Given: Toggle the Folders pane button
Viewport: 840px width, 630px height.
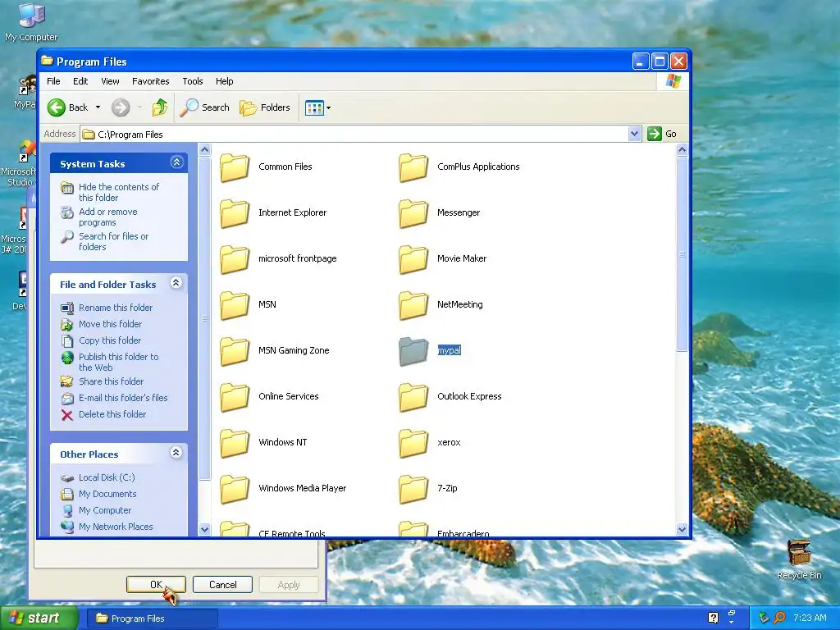Looking at the screenshot, I should pyautogui.click(x=265, y=107).
